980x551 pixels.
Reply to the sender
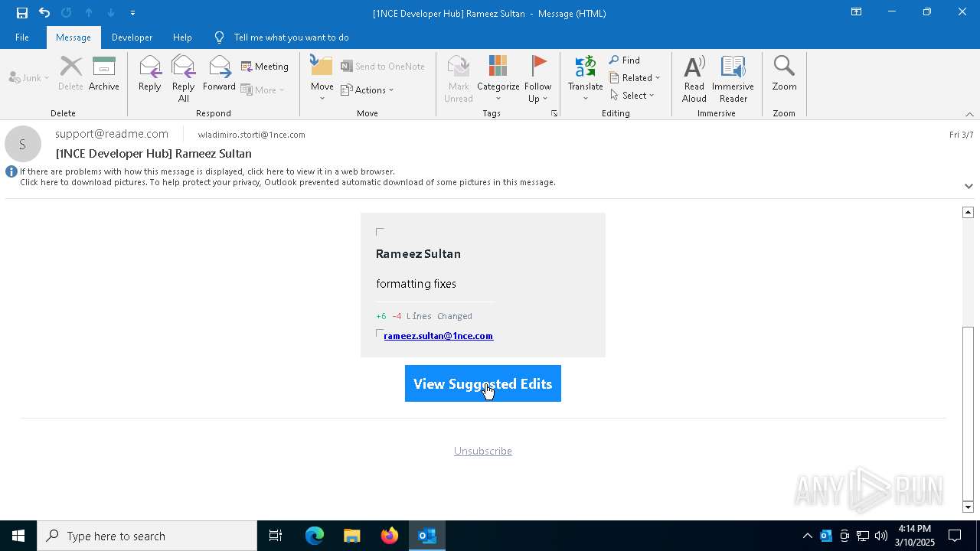149,74
